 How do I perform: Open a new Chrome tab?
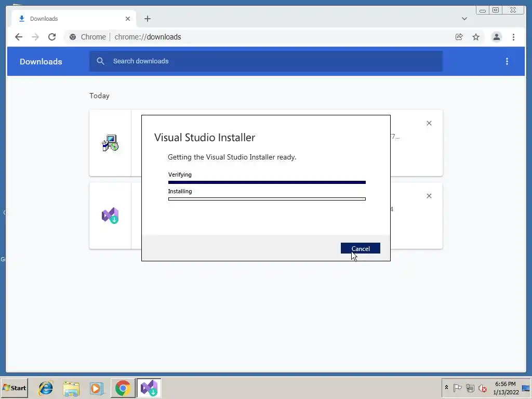[x=147, y=19]
